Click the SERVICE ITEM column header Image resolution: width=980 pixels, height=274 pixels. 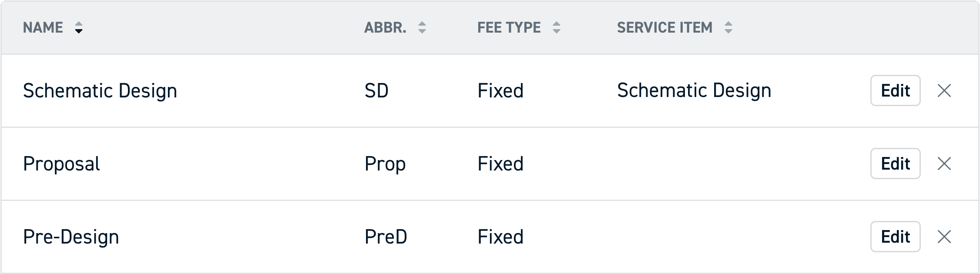click(x=665, y=27)
